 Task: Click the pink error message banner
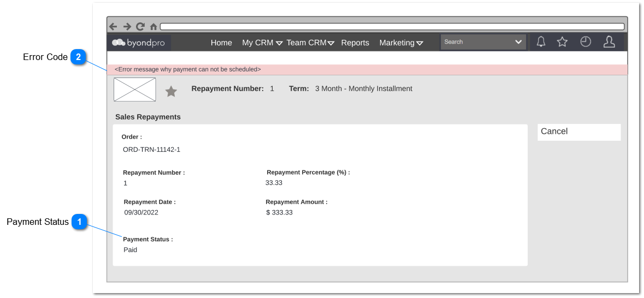pyautogui.click(x=367, y=69)
